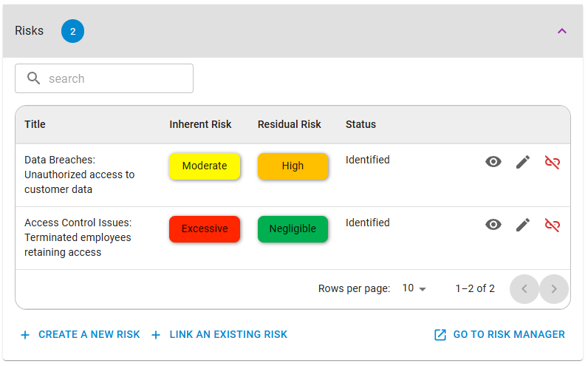The image size is (588, 366).
Task: Unlink the Access Control Issues risk
Action: [553, 225]
